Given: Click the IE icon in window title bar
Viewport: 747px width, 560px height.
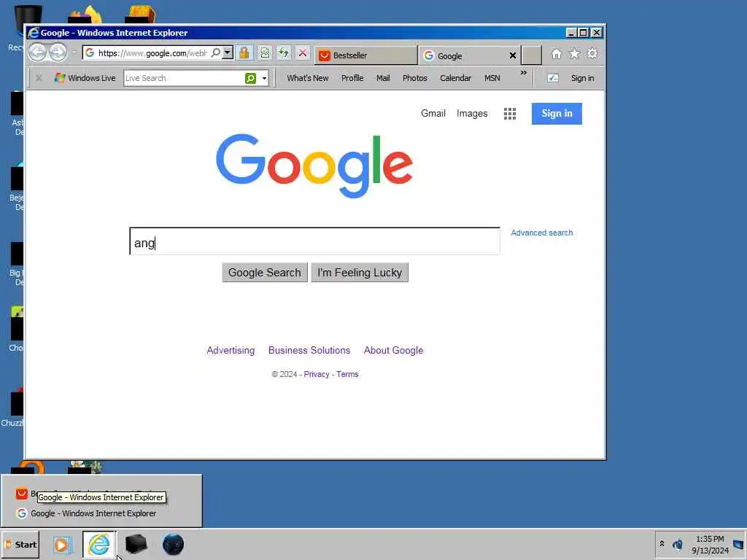Looking at the screenshot, I should (x=34, y=33).
